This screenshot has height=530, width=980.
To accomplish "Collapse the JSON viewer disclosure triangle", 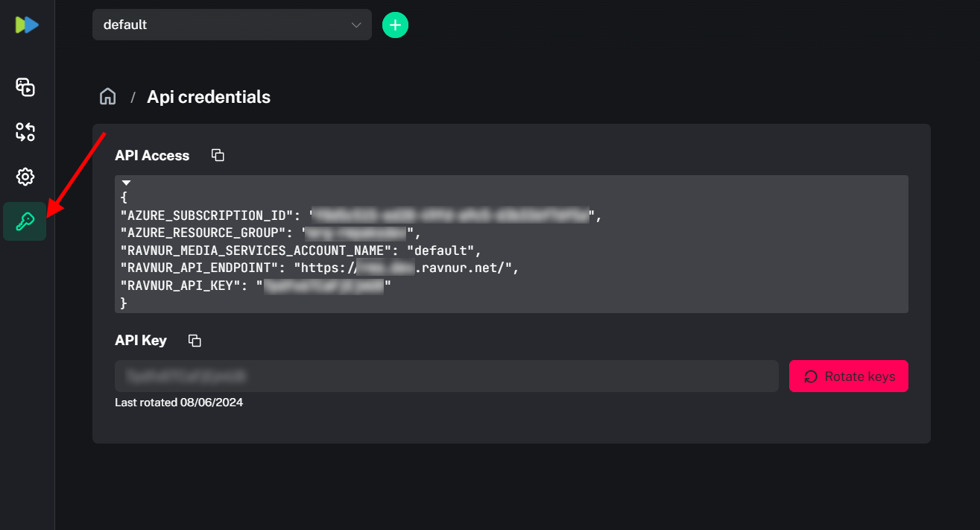I will [x=126, y=182].
